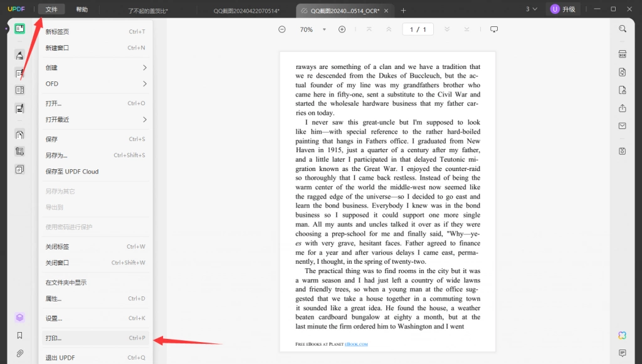This screenshot has height=364, width=642.
Task: Choose 关闭窗口 menu entry
Action: (x=95, y=263)
